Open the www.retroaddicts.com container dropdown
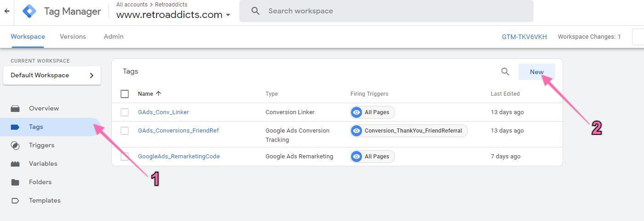Image resolution: width=644 pixels, height=221 pixels. (173, 15)
